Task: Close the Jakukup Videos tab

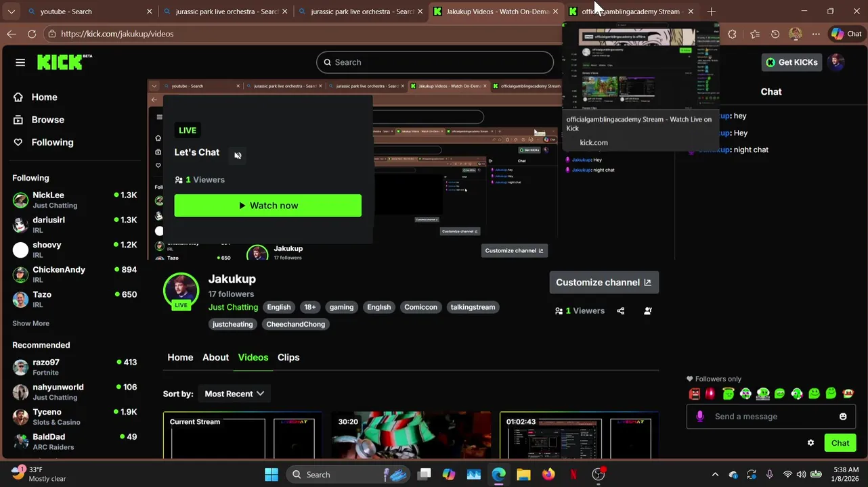Action: coord(555,11)
